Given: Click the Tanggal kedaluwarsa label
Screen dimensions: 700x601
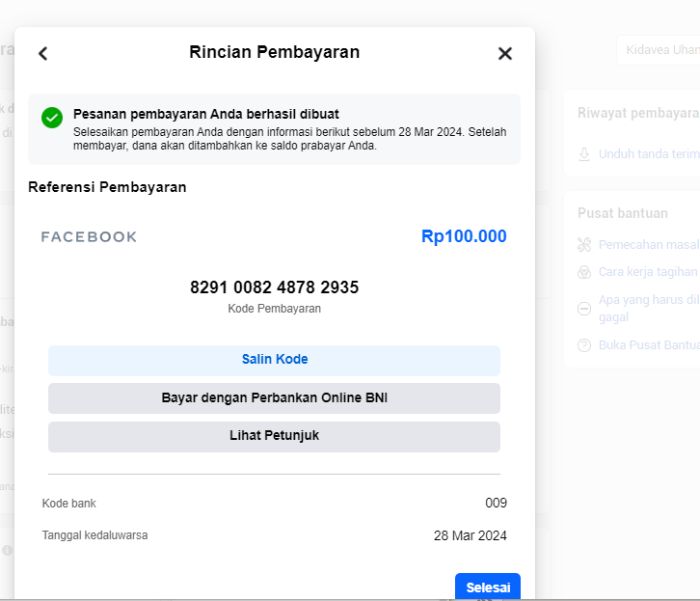Looking at the screenshot, I should 94,535.
